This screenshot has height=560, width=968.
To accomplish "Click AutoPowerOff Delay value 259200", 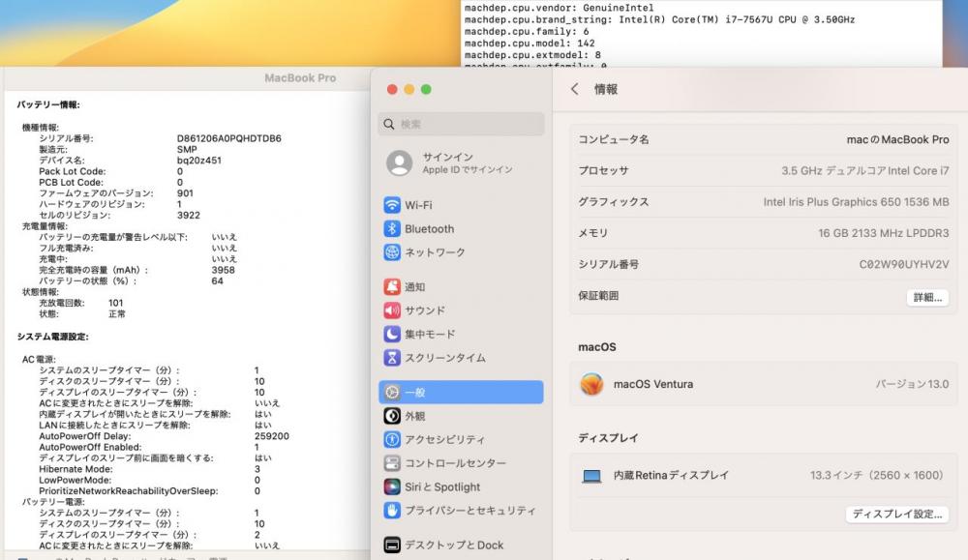I will (x=272, y=436).
